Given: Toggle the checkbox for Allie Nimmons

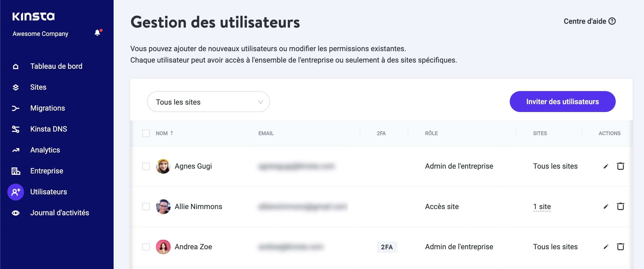Looking at the screenshot, I should point(146,206).
